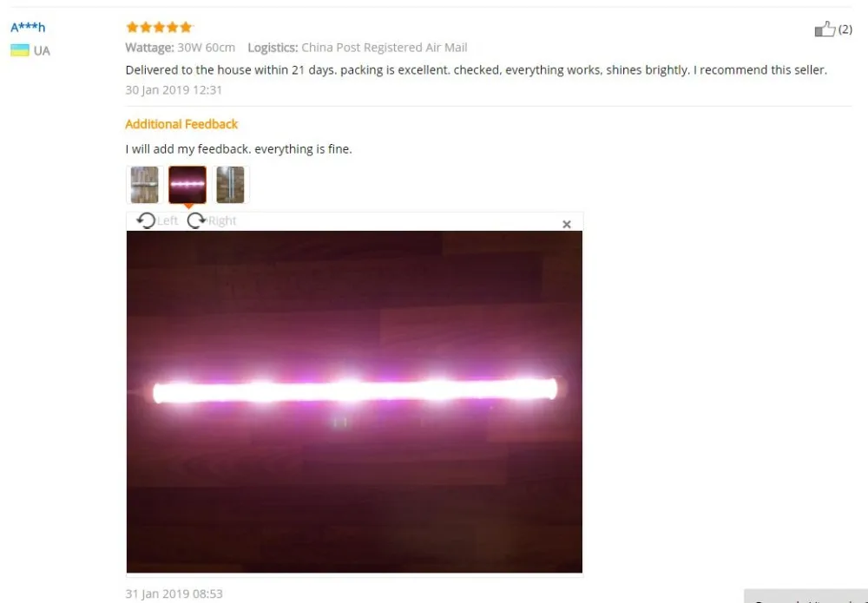Click the "Wattage: 30W 60cm" detail
The width and height of the screenshot is (868, 603).
[x=181, y=48]
